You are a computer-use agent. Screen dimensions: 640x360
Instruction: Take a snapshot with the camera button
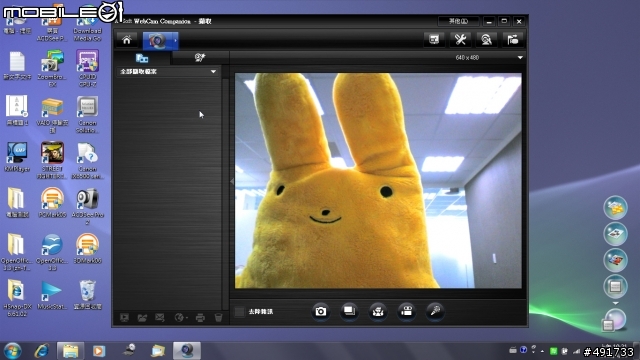click(x=321, y=311)
